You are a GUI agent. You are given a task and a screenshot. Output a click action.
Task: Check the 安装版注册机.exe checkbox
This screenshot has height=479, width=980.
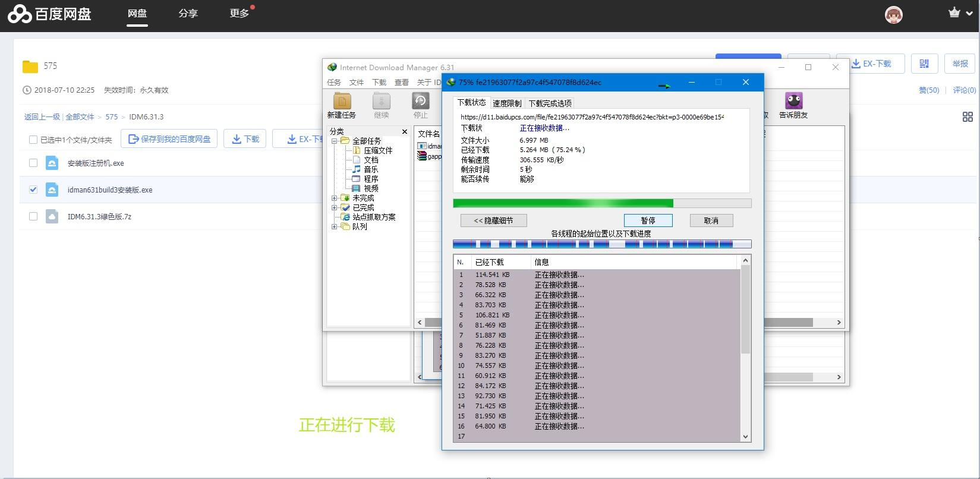(33, 163)
